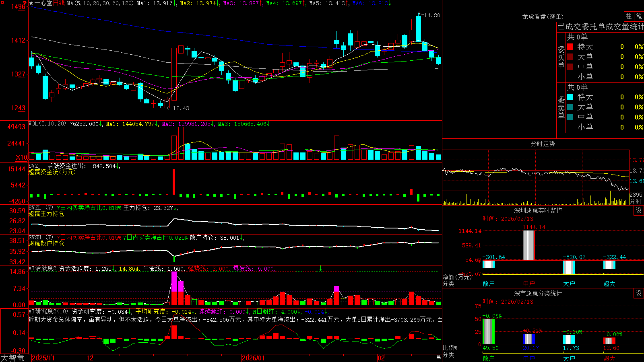Image resolution: width=644 pixels, height=362 pixels.
Task: Open 设 settings for 深圳超赢实时监控
Action: click(639, 211)
